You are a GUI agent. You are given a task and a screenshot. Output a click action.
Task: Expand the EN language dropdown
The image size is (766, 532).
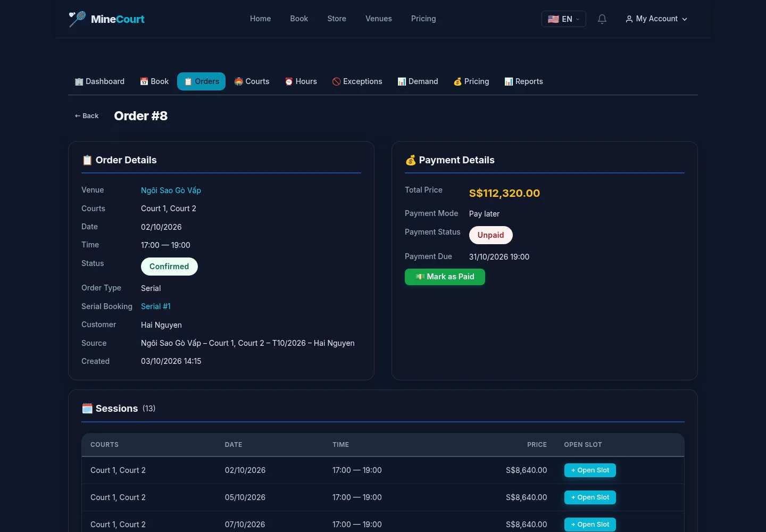(564, 19)
